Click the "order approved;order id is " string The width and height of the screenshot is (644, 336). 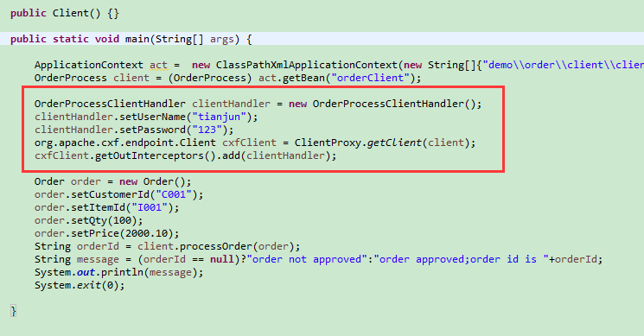[x=461, y=260]
